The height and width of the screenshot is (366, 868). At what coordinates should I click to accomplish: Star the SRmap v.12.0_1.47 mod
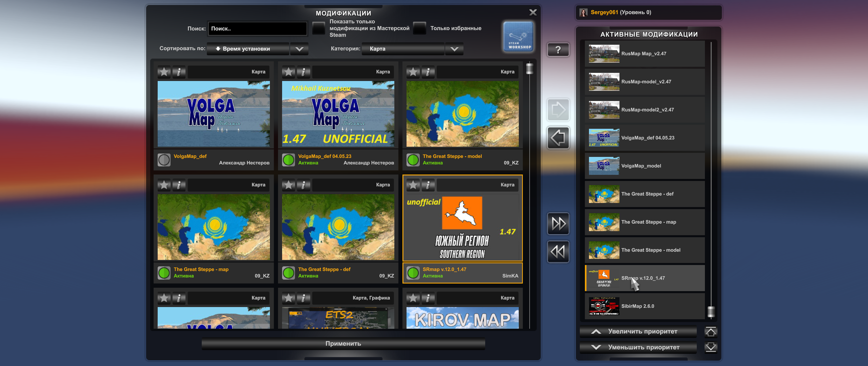click(x=413, y=185)
